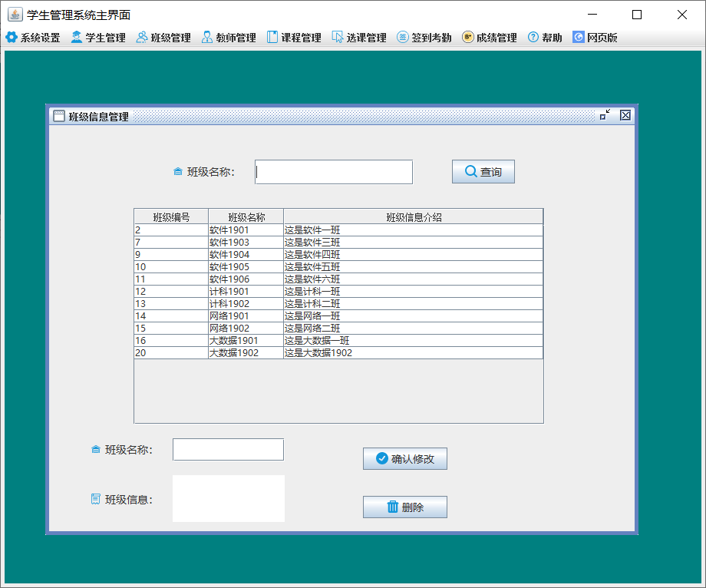
Task: Click the 确认修改 confirm button
Action: (404, 458)
